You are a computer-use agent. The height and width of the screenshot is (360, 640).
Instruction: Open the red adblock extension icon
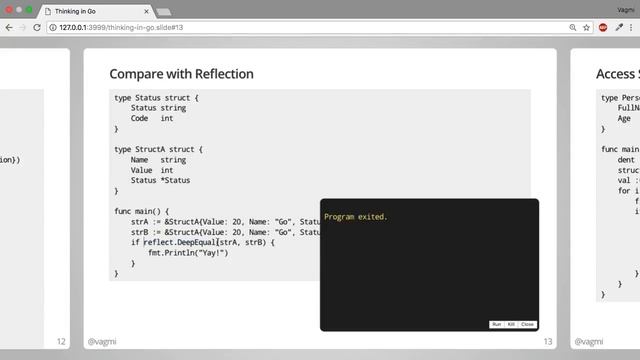point(603,27)
